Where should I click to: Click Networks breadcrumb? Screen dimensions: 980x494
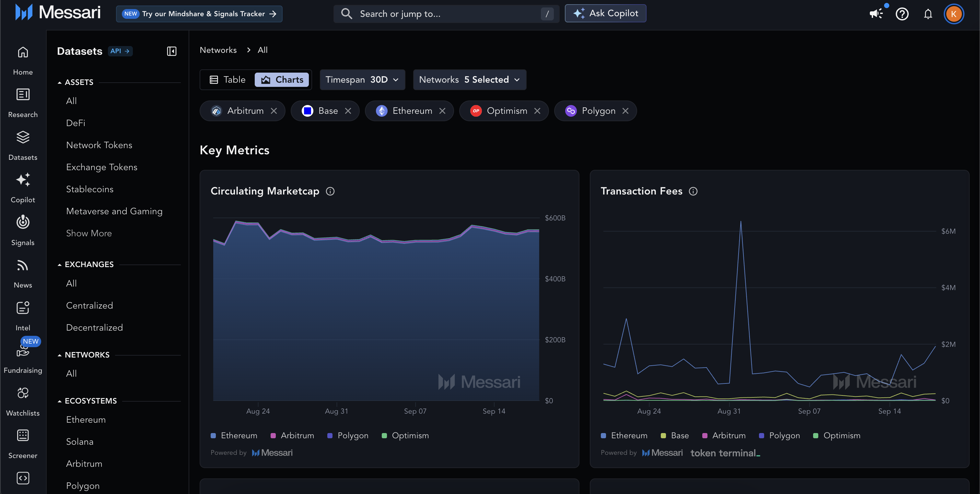tap(218, 50)
